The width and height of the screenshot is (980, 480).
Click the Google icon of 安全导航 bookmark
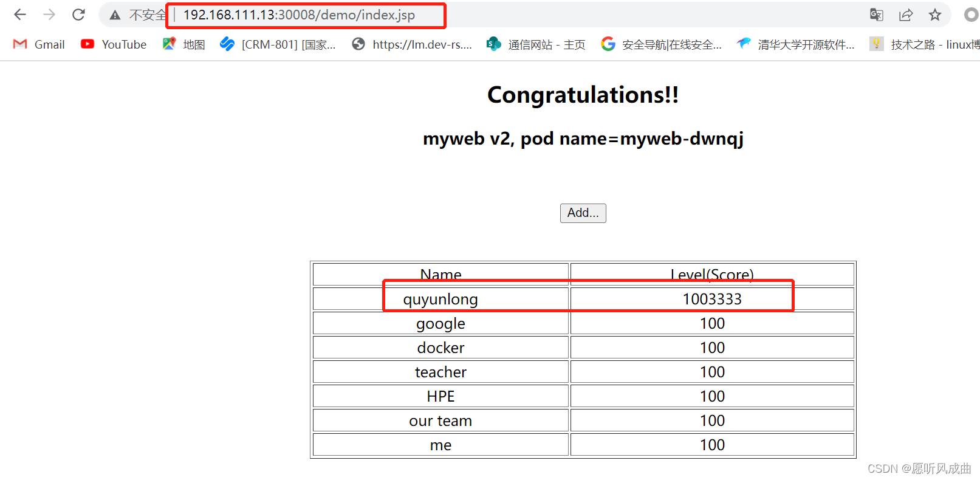(608, 44)
